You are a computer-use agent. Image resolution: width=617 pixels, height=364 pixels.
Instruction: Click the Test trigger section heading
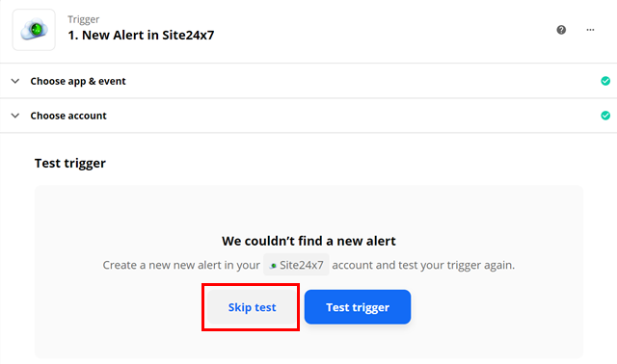[70, 163]
